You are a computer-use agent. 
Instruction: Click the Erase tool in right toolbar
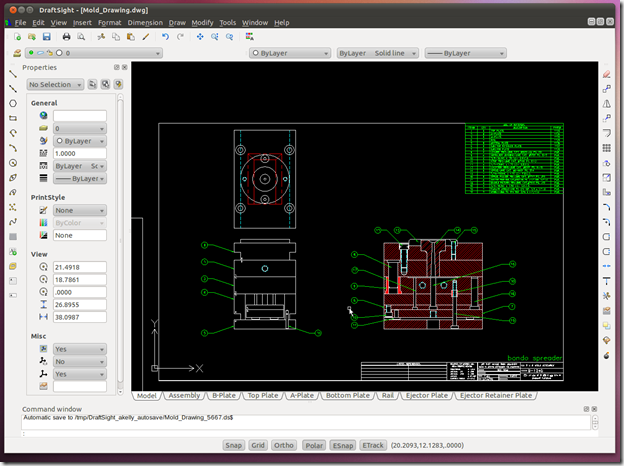click(x=606, y=74)
